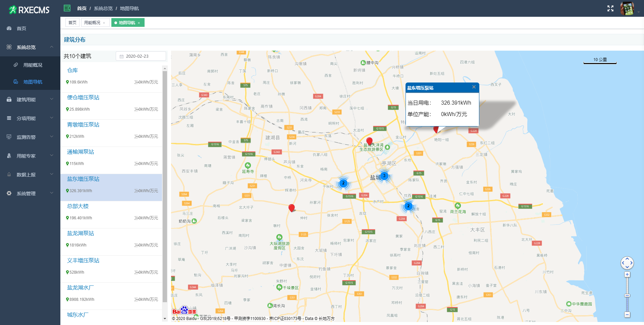Open the user avatar menu
The width and height of the screenshot is (644, 325).
[x=627, y=8]
